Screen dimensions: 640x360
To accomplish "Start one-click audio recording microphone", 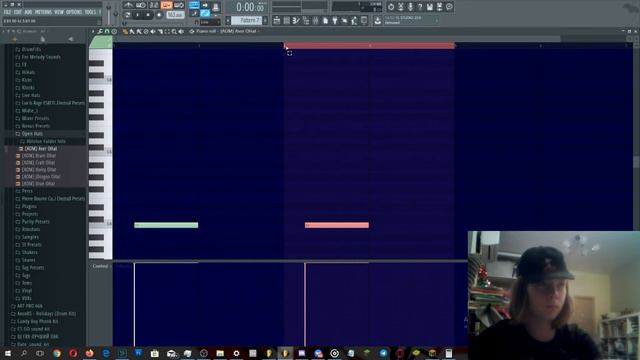I will (x=410, y=7).
